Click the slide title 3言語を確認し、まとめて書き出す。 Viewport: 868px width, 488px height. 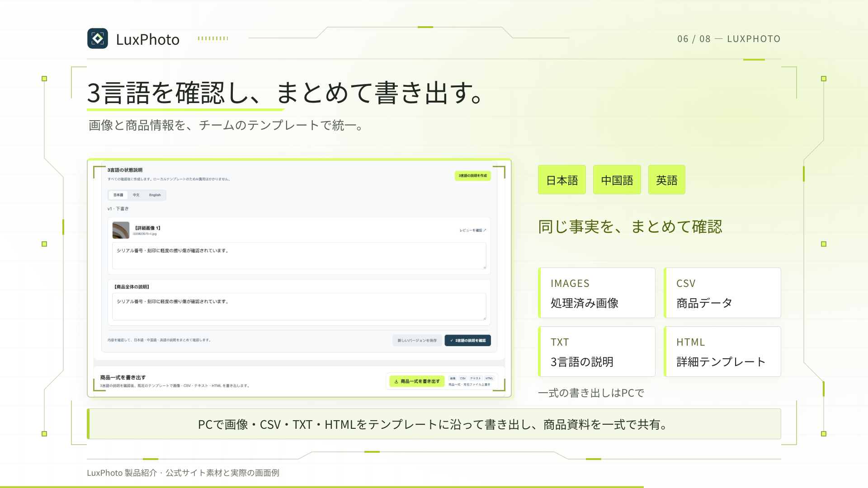pos(286,93)
